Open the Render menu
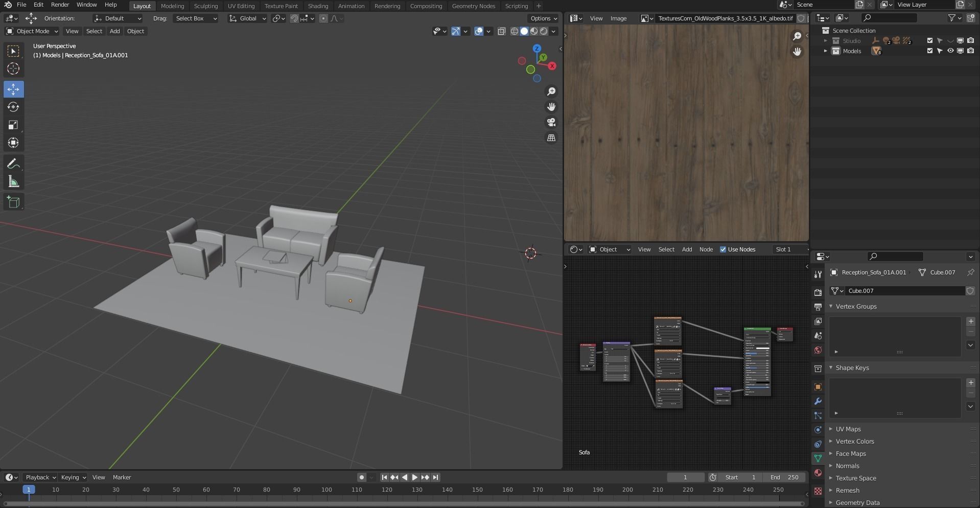This screenshot has width=980, height=508. point(60,5)
